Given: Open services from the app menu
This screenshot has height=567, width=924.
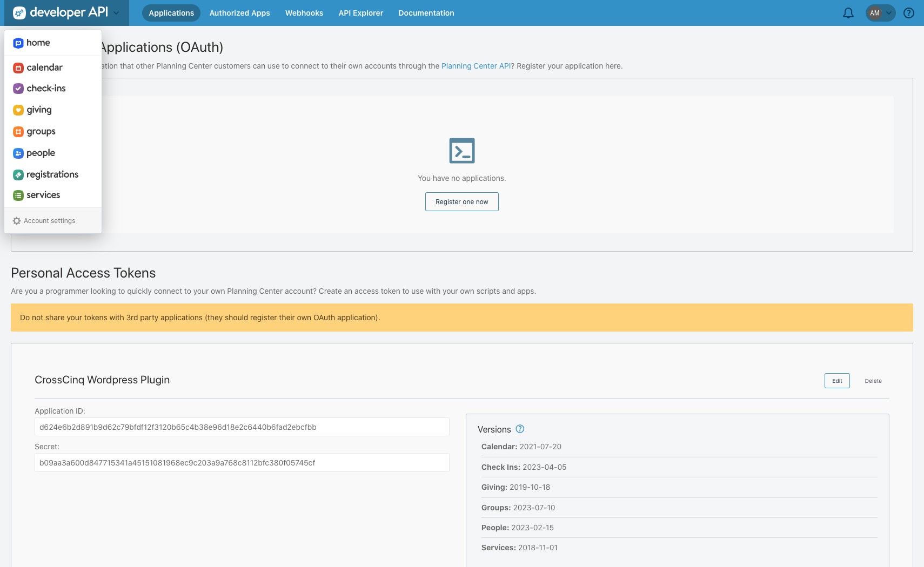Looking at the screenshot, I should (53, 195).
